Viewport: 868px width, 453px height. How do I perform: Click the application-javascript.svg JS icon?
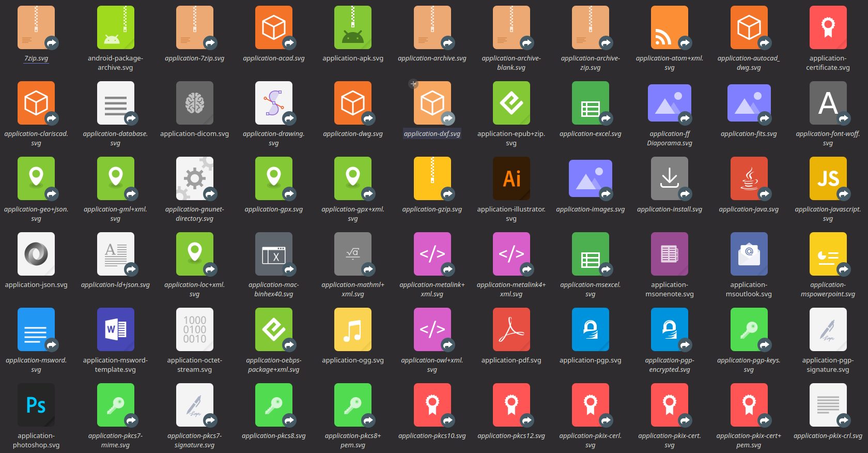[828, 178]
